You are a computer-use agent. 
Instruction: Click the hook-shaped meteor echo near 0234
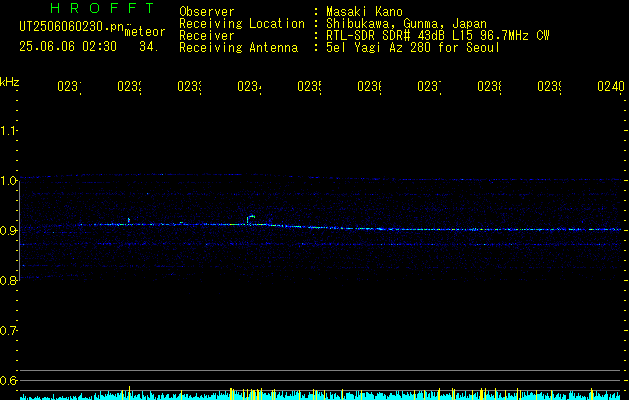pyautogui.click(x=251, y=220)
